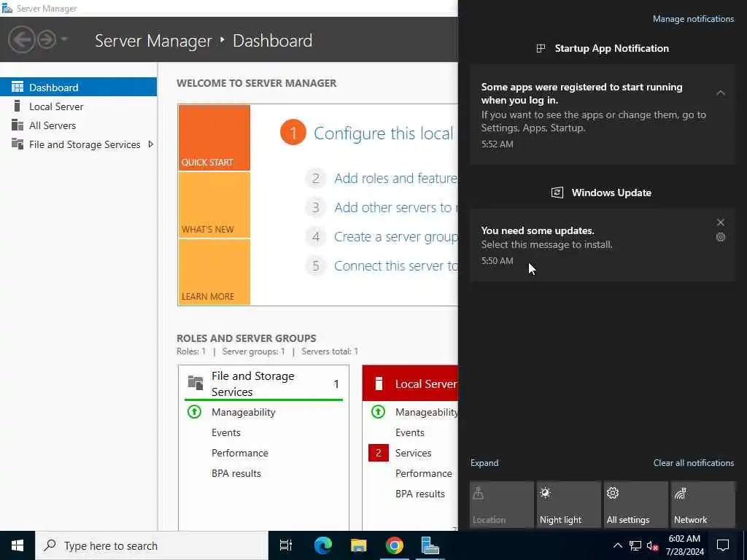This screenshot has width=747, height=560.
Task: Open the Windows Start menu
Action: (x=18, y=545)
